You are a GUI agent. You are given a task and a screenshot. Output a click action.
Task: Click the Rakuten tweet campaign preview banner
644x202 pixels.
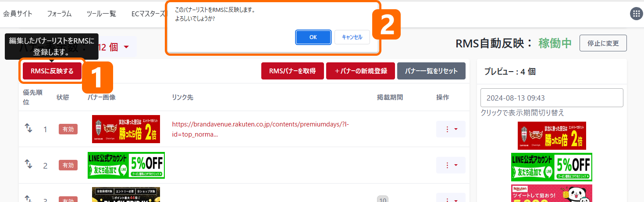point(552,193)
